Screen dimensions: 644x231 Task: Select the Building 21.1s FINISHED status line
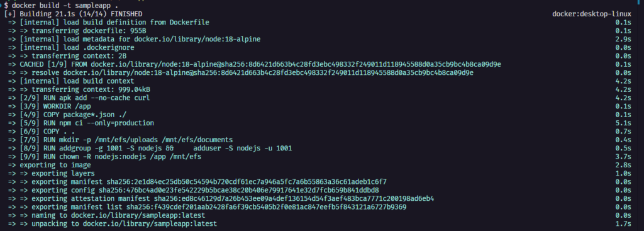[x=73, y=14]
